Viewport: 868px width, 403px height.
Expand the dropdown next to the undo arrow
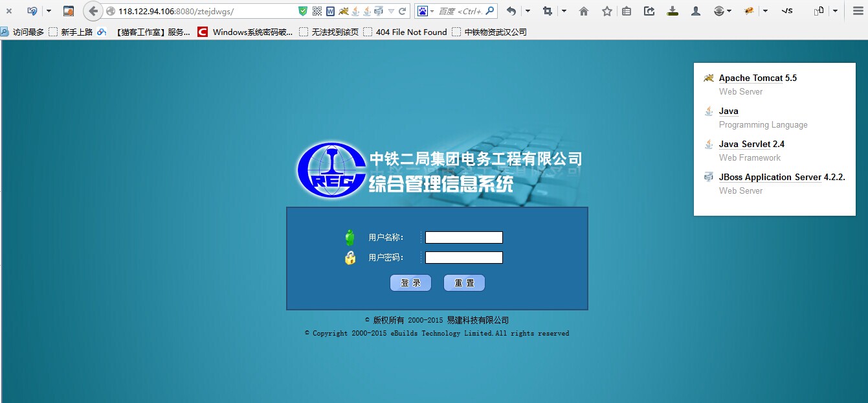[528, 11]
